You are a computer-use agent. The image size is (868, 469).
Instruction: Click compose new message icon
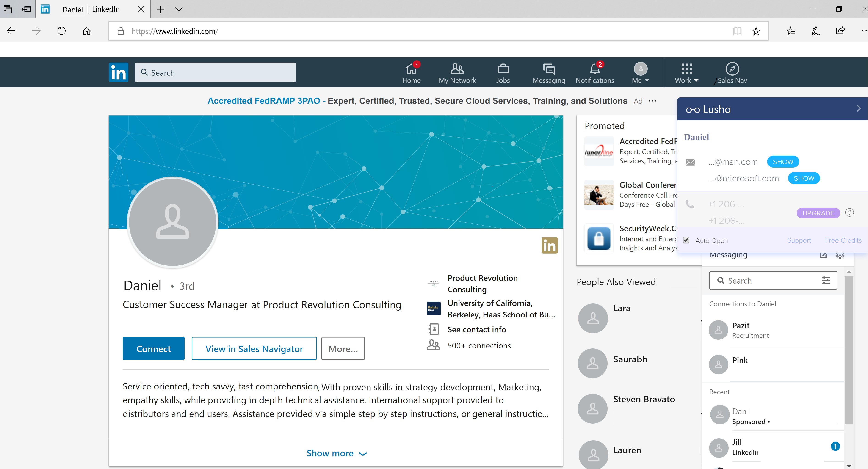point(823,255)
